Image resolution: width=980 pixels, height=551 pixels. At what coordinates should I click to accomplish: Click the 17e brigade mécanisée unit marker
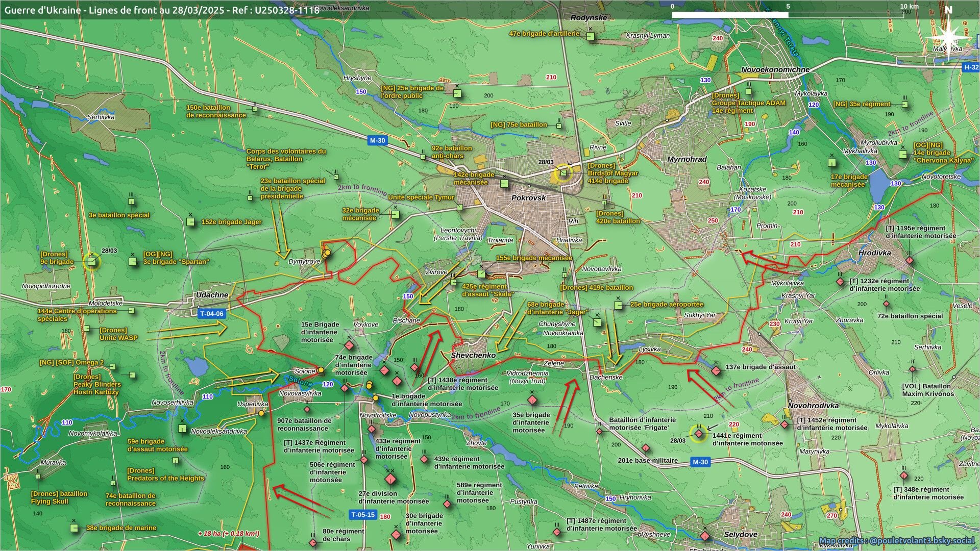pyautogui.click(x=832, y=163)
